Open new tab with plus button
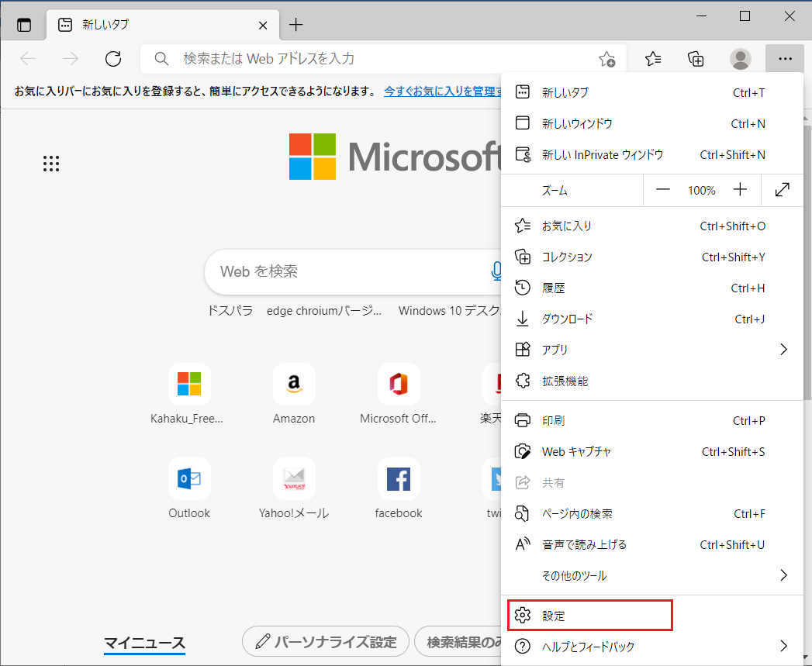812x666 pixels. pyautogui.click(x=295, y=24)
